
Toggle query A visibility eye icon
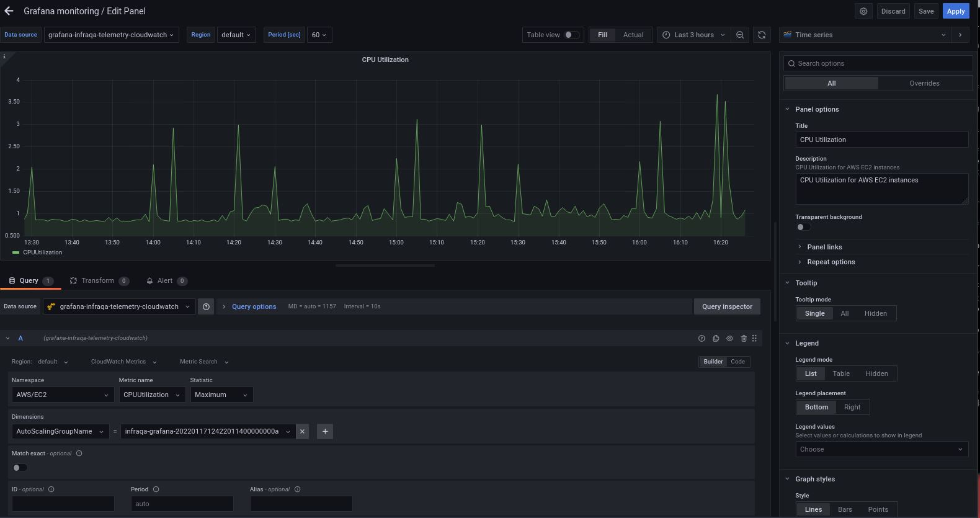click(729, 338)
